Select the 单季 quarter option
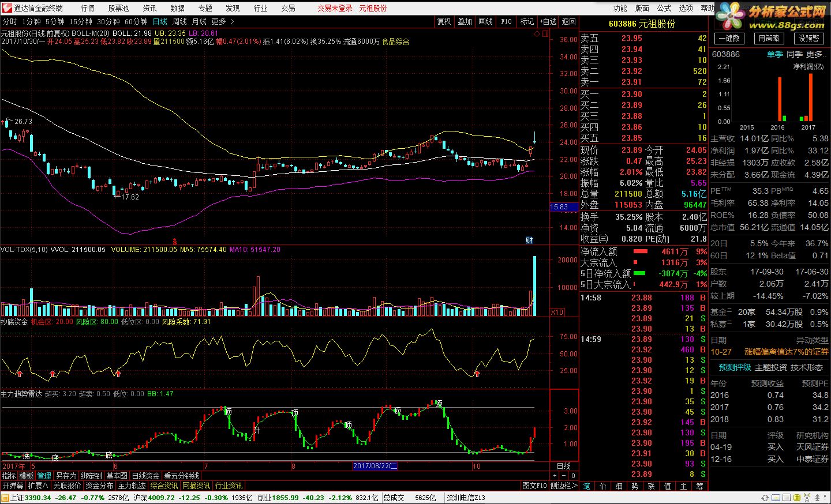Image resolution: width=831 pixels, height=504 pixels. [774, 54]
